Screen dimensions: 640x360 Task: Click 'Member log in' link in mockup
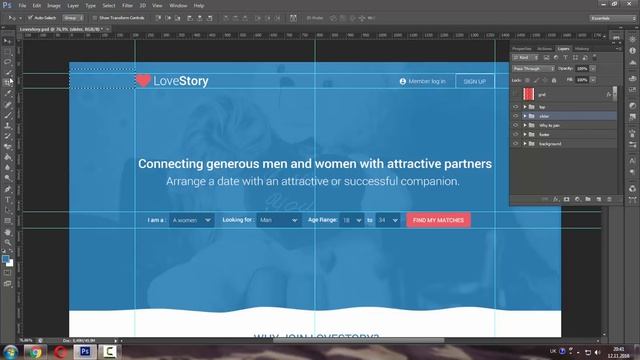(423, 81)
